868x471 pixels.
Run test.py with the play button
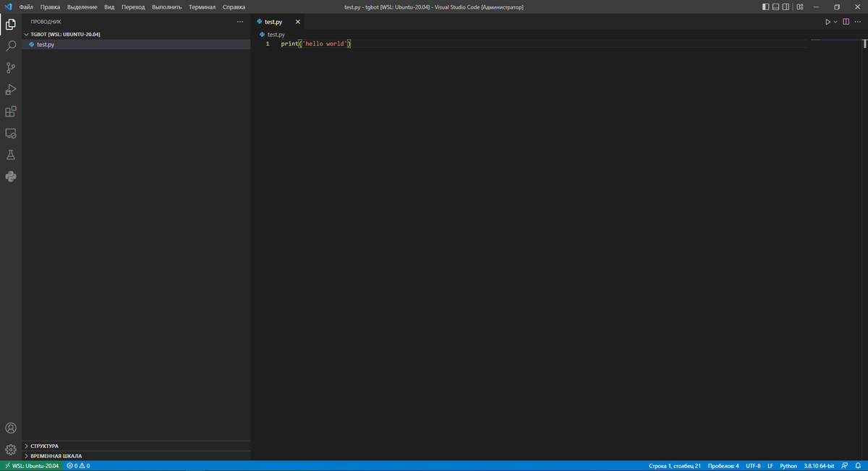(826, 21)
